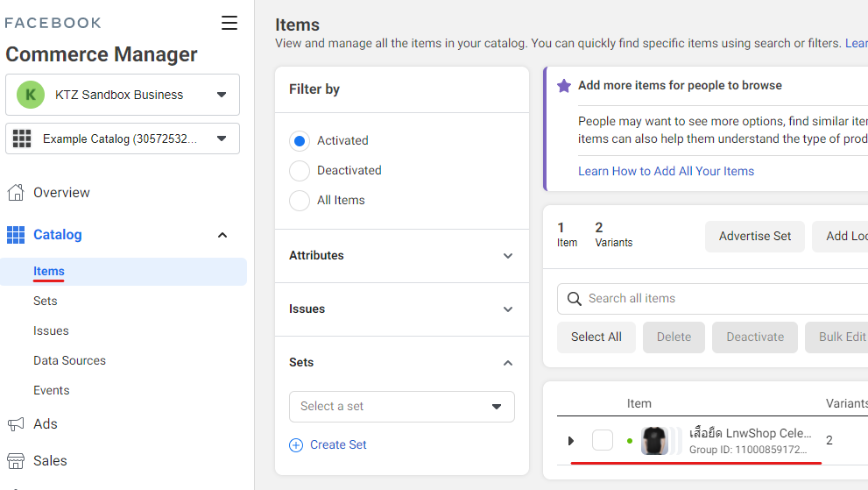Choose the All Items radio option
Screen dimensions: 868x490
click(300, 201)
